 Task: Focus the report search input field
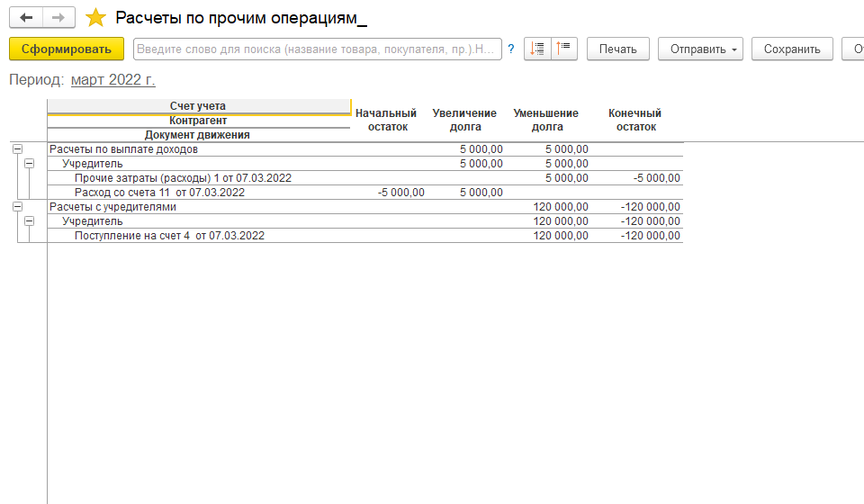tap(317, 49)
